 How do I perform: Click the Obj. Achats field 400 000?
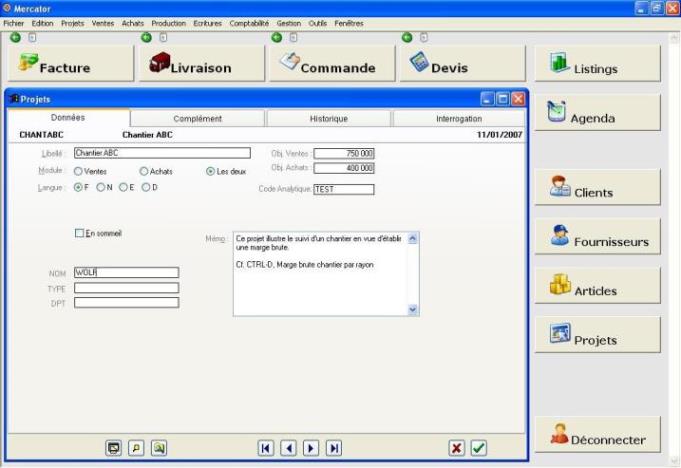344,168
